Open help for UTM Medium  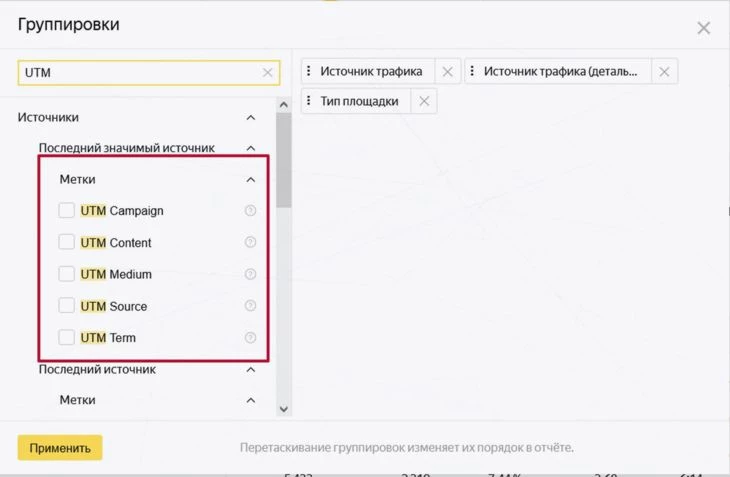pos(250,274)
